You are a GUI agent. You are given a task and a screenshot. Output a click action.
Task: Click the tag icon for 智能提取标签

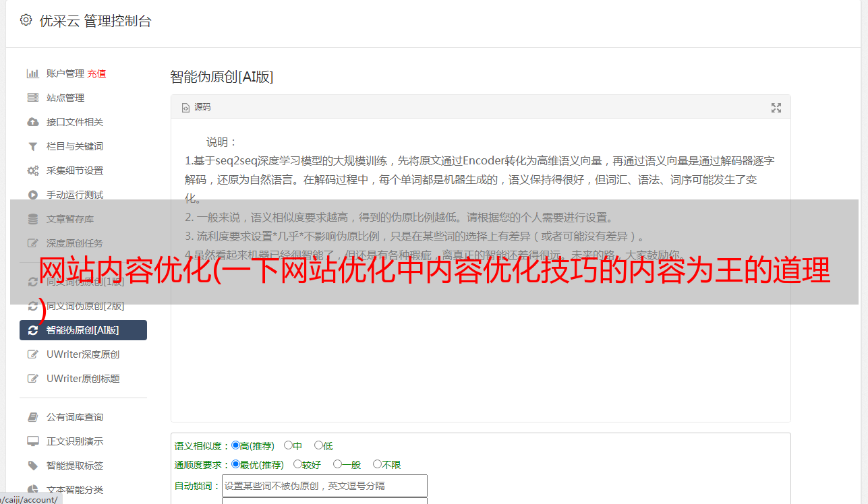coord(32,466)
